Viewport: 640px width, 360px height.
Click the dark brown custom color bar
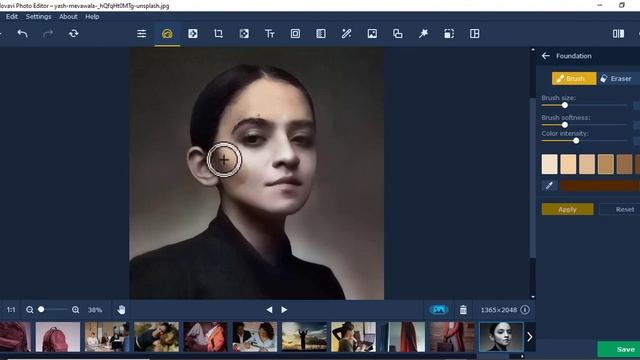[x=600, y=186]
